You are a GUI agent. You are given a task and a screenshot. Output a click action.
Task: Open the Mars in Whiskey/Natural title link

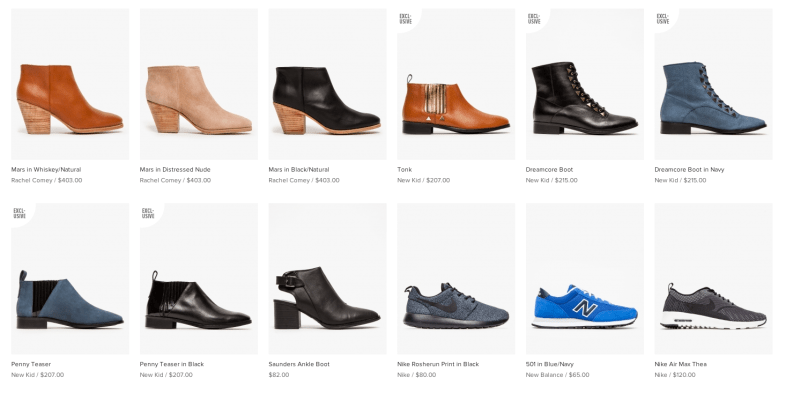click(x=46, y=169)
